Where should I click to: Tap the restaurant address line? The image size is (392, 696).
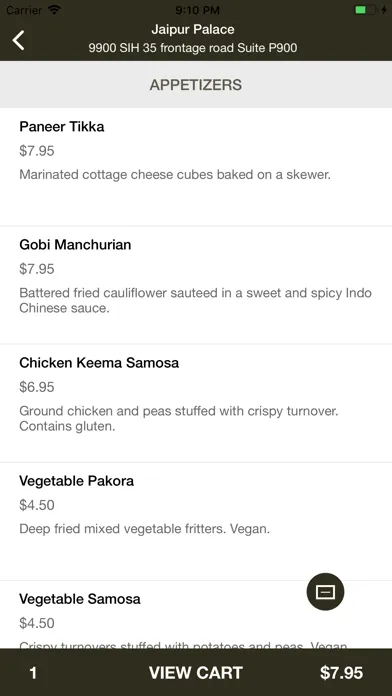point(193,48)
